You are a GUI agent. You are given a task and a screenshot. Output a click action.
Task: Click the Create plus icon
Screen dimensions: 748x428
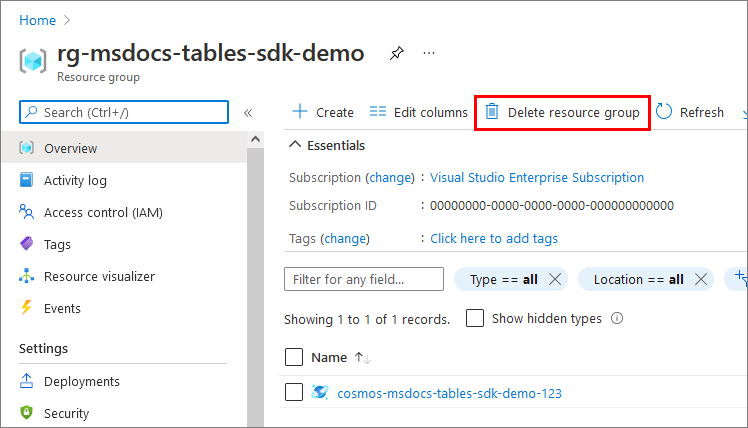[299, 112]
